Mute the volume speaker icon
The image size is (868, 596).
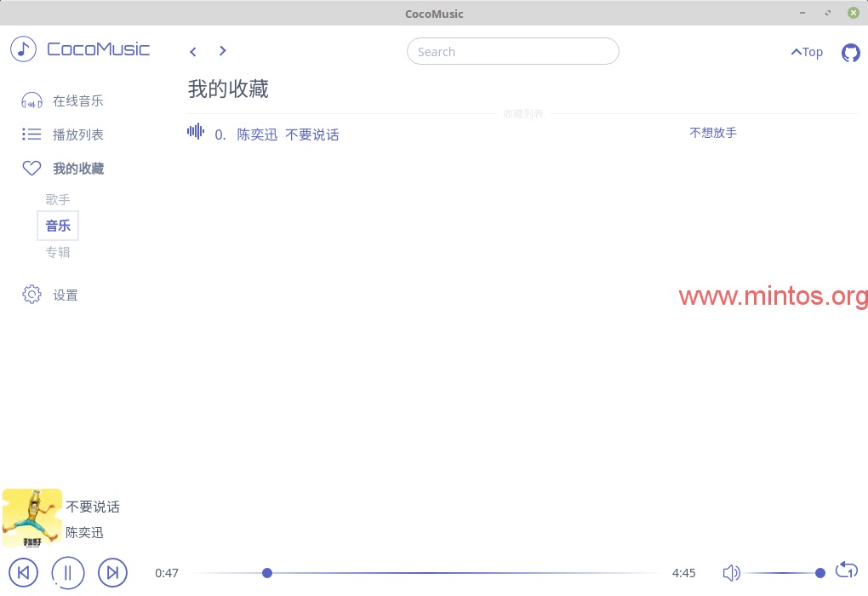point(731,573)
